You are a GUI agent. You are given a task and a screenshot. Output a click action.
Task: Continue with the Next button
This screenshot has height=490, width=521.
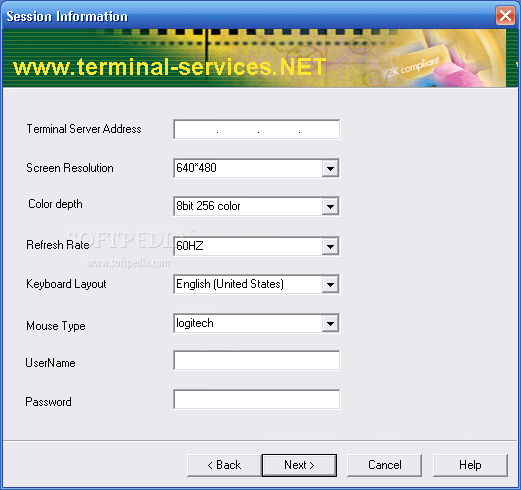click(299, 465)
